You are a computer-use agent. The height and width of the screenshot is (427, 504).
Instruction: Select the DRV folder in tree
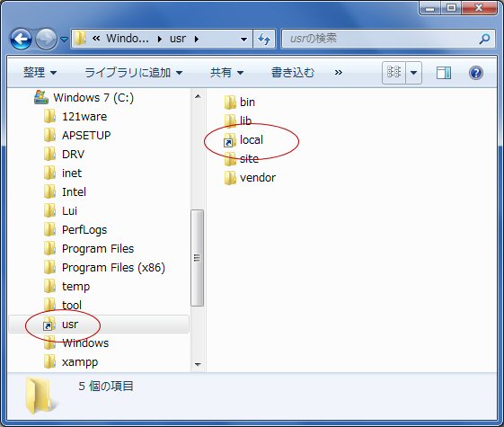pos(73,155)
